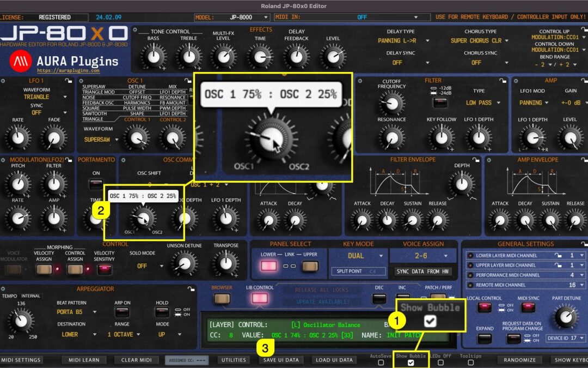Open the gear settings on LFO 1 panel
588x368 pixels.
click(3, 80)
